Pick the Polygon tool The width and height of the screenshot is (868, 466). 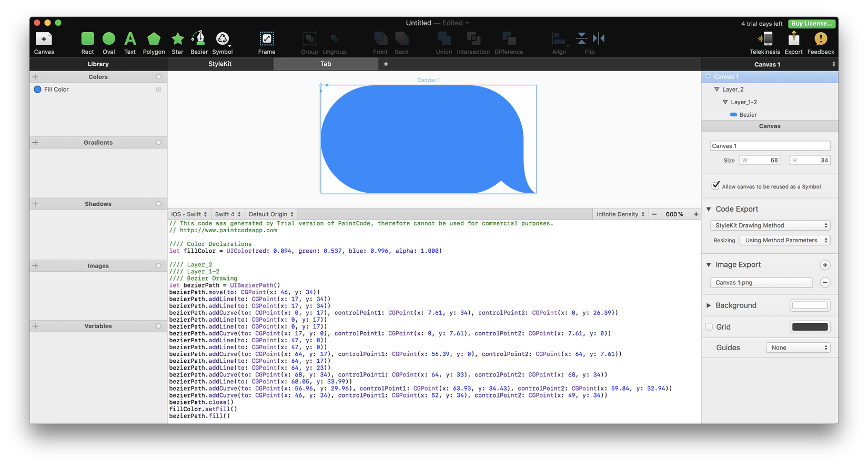tap(154, 39)
